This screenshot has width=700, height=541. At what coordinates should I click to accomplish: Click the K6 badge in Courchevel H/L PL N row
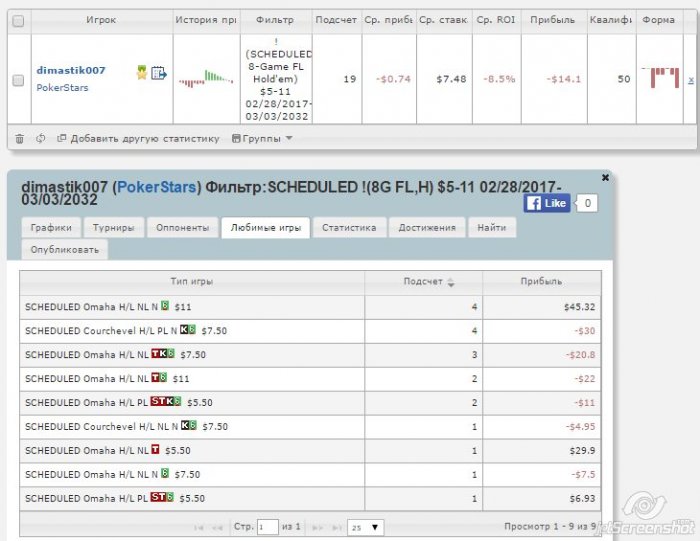click(188, 330)
